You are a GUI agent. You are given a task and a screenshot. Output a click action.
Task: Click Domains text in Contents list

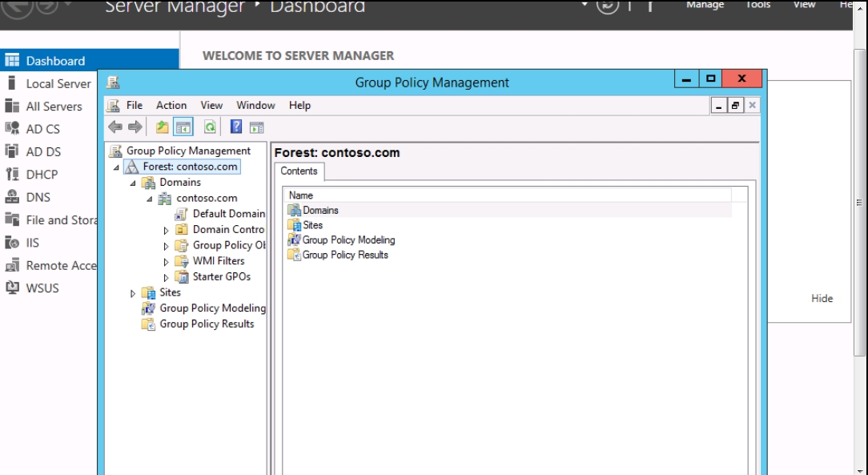(320, 211)
